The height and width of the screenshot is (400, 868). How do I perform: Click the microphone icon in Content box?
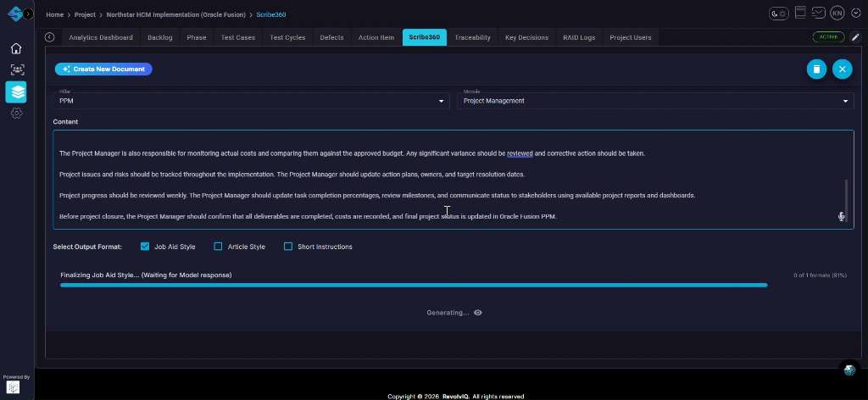pos(842,216)
